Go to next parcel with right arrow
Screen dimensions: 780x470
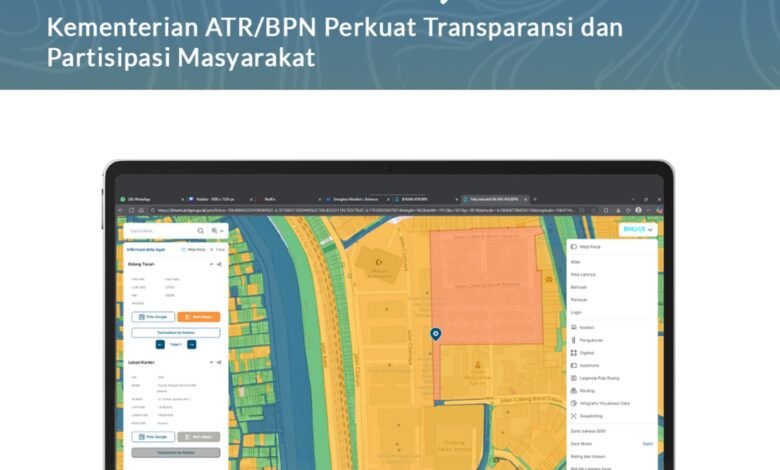pos(192,344)
